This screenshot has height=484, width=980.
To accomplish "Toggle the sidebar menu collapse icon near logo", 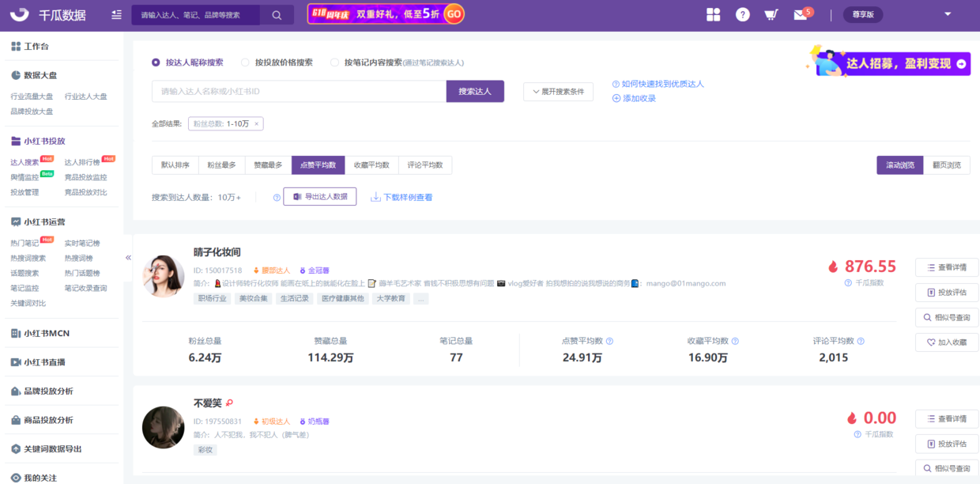I will point(117,15).
